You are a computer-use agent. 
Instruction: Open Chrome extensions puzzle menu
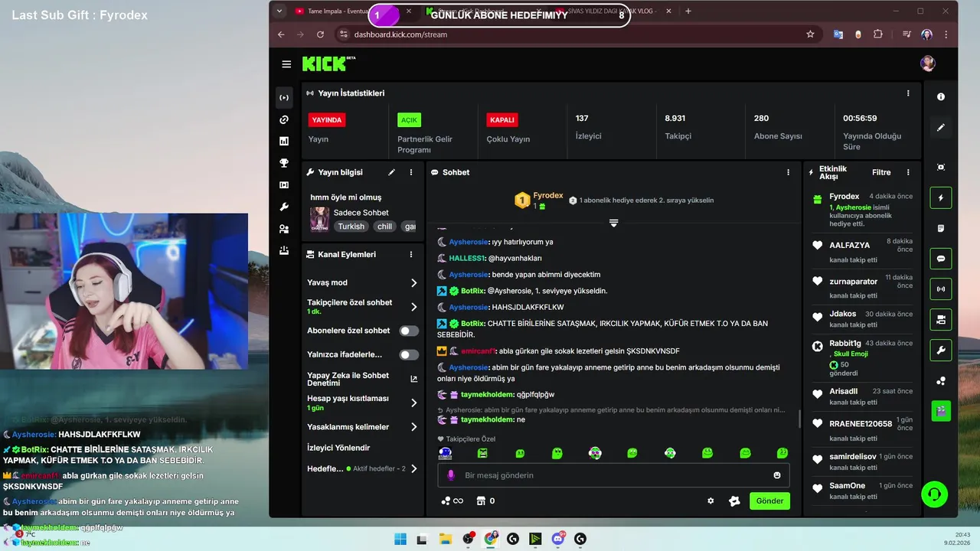[x=878, y=34]
